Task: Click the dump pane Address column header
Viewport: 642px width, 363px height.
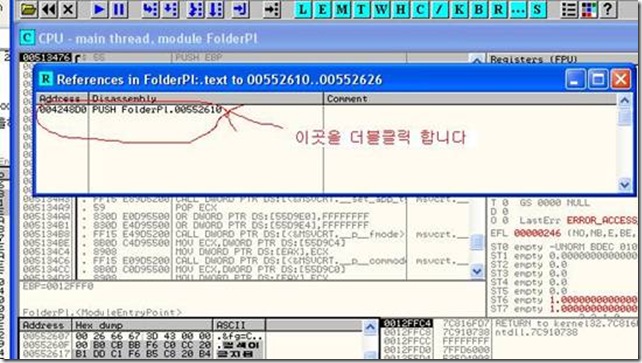Action: tap(45, 325)
